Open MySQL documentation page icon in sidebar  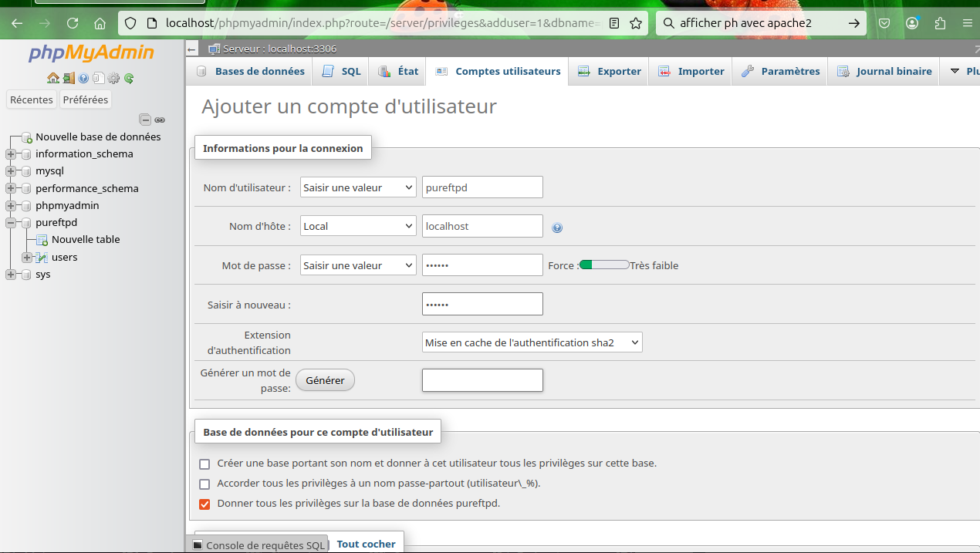(98, 78)
